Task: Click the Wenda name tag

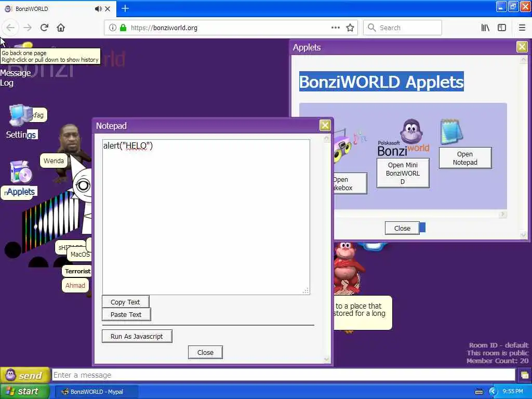Action: pos(54,161)
